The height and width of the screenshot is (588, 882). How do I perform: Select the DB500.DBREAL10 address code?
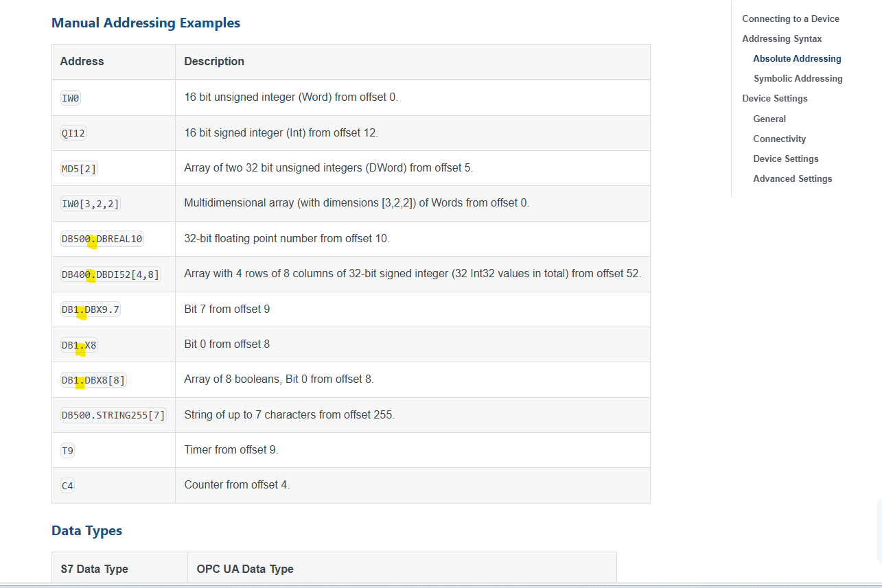coord(102,239)
